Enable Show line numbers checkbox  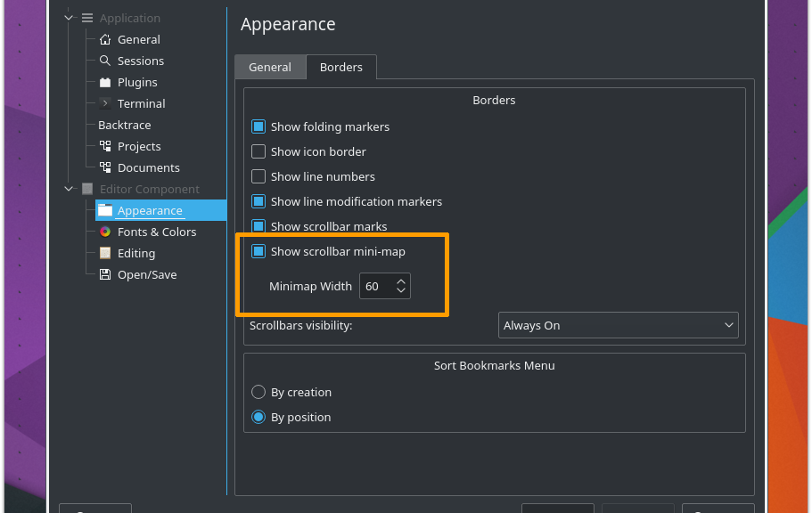[258, 176]
